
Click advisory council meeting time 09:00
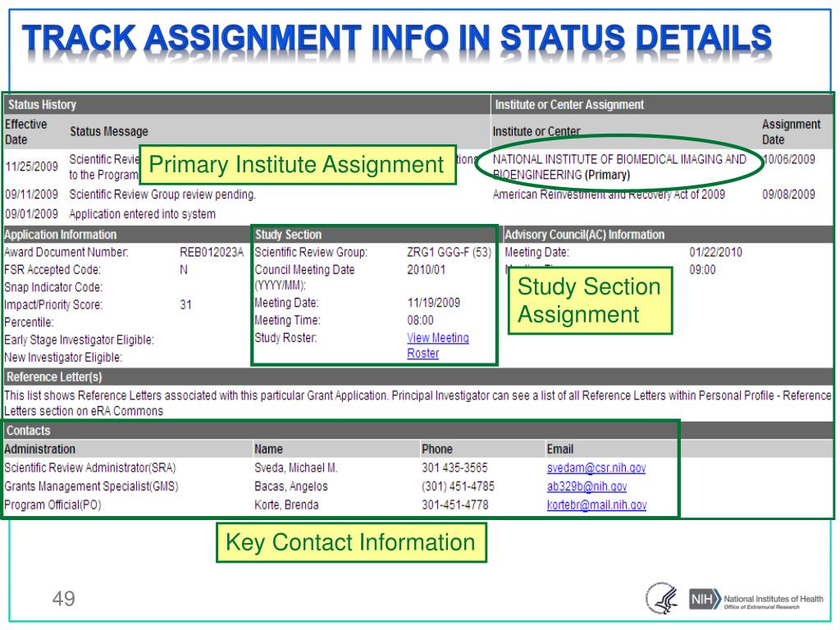pos(702,269)
